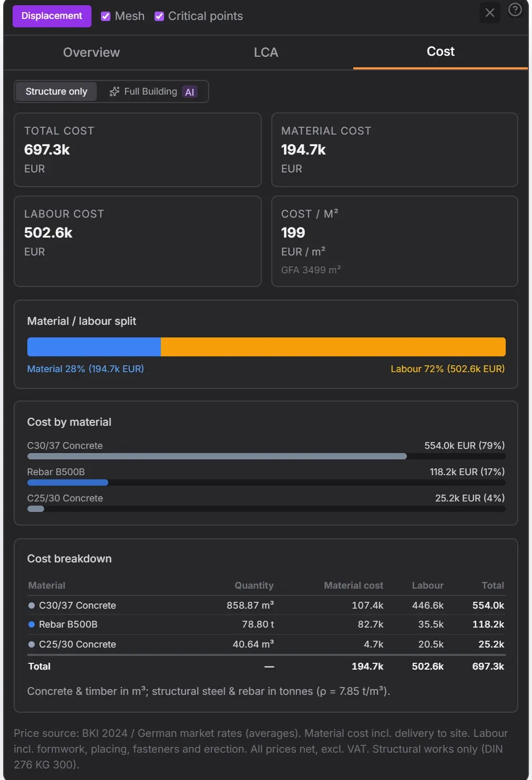This screenshot has width=532, height=780.
Task: Click the grey dot next to C30/37 Concrete row
Action: (x=32, y=605)
